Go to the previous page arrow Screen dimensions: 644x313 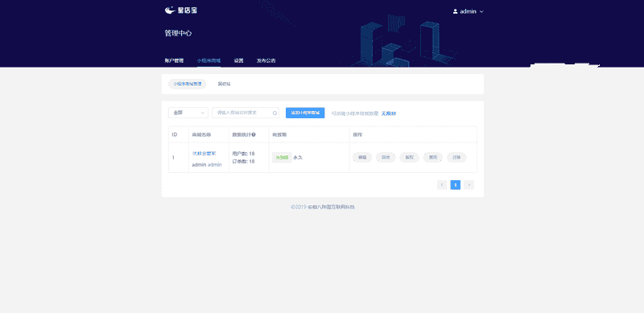coord(442,185)
